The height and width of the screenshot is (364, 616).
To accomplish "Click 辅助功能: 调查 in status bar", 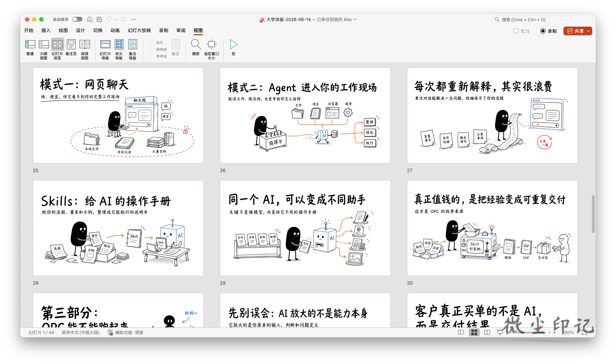I will pyautogui.click(x=129, y=332).
